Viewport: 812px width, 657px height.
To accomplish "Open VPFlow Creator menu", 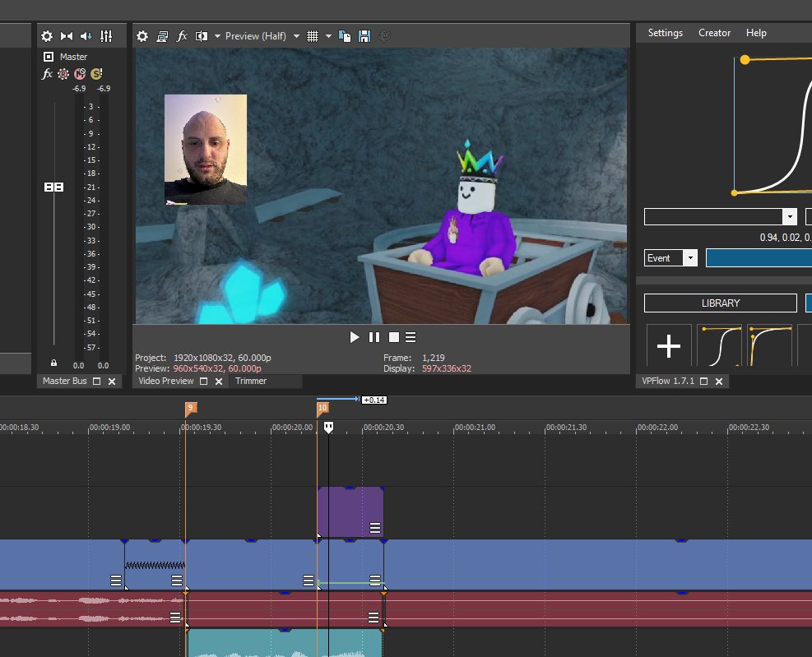I will coord(714,33).
